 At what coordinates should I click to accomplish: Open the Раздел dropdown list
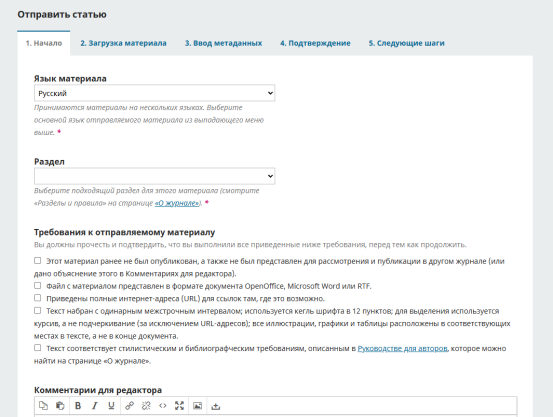[x=154, y=176]
